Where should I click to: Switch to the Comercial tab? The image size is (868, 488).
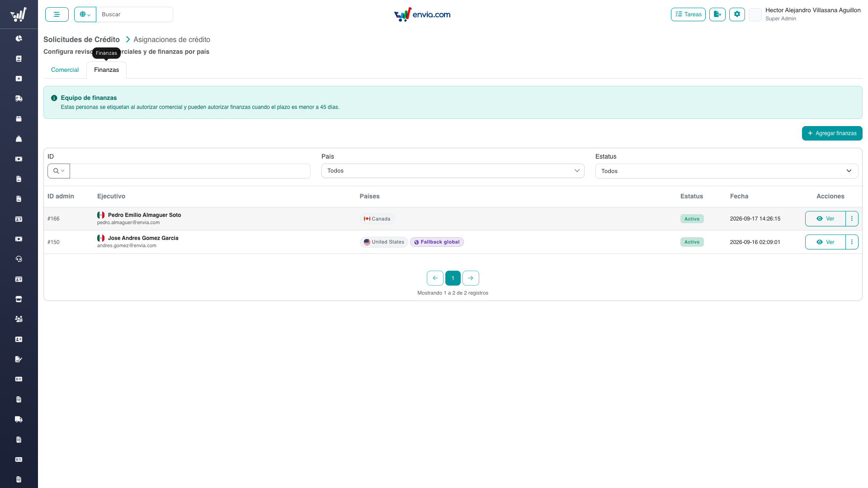tap(65, 70)
